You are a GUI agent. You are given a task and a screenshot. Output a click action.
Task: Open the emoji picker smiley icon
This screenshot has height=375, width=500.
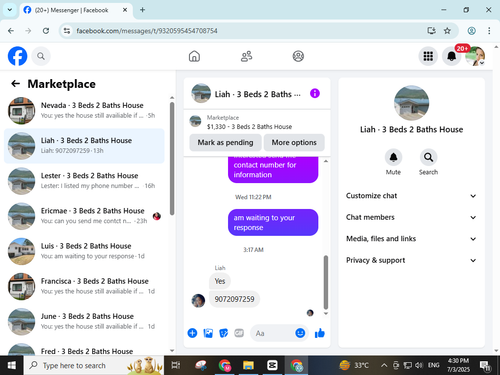(300, 333)
